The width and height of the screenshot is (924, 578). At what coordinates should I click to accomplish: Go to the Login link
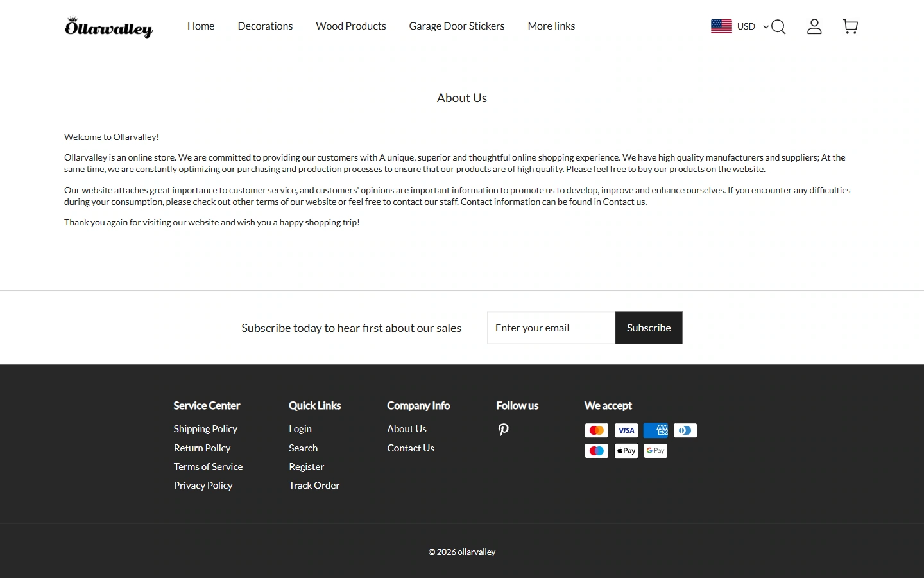coord(300,429)
